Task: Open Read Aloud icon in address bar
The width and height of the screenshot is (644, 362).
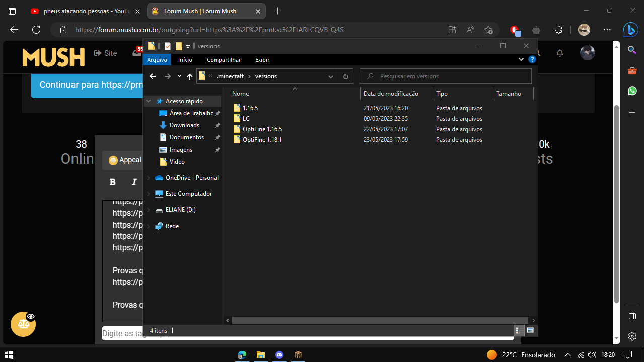Action: [470, 30]
